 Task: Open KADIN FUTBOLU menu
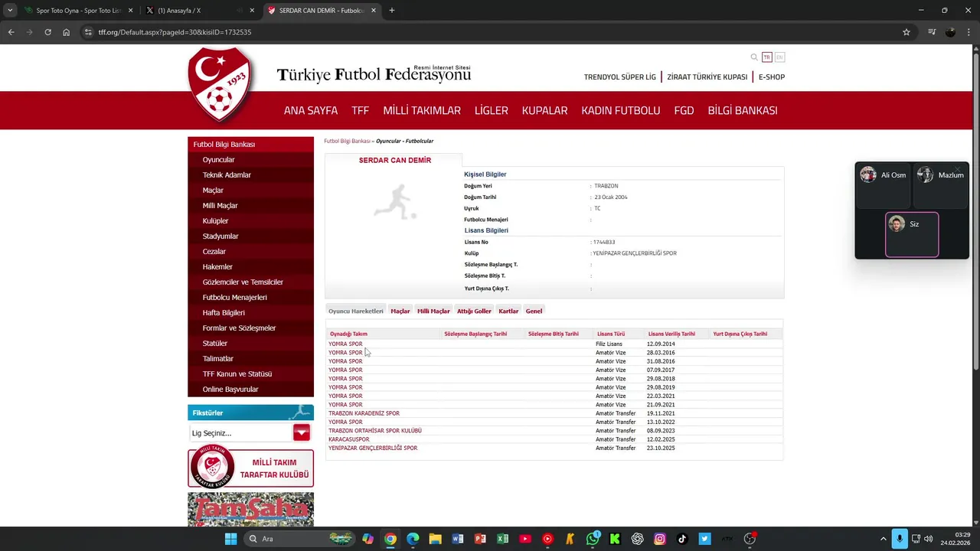pos(621,110)
